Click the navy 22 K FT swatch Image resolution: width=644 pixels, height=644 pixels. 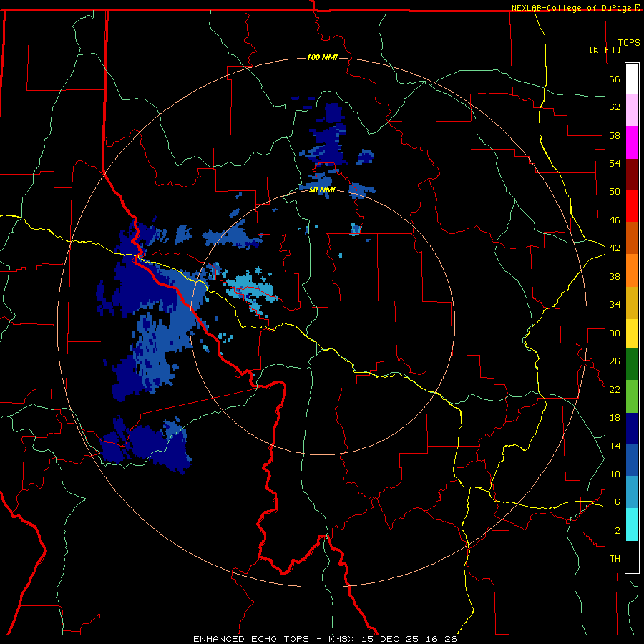pyautogui.click(x=632, y=429)
